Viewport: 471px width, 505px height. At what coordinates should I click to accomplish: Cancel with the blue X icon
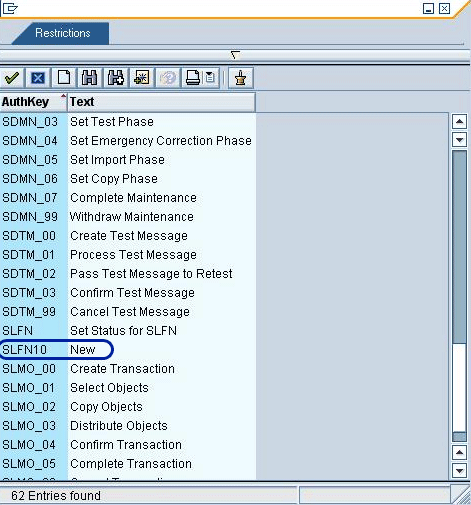coord(38,78)
